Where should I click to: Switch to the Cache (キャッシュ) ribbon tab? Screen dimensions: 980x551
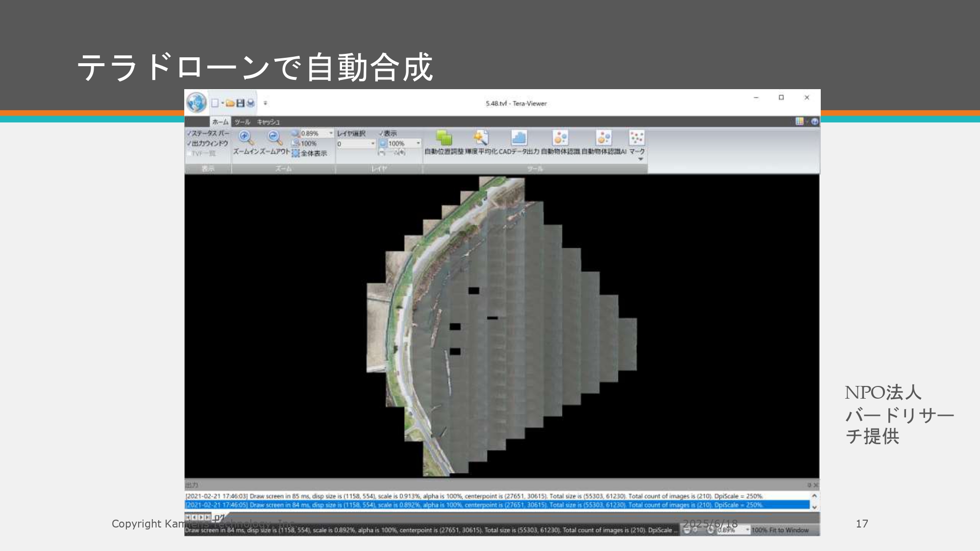point(268,122)
